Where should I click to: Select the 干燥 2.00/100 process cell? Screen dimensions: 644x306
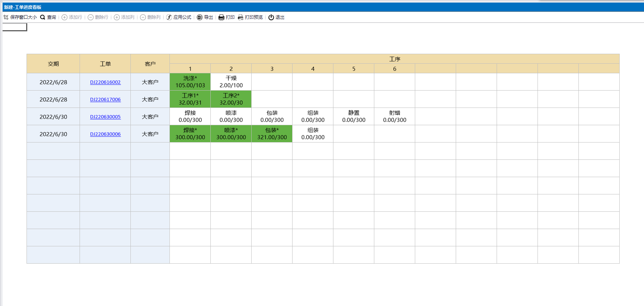[231, 82]
